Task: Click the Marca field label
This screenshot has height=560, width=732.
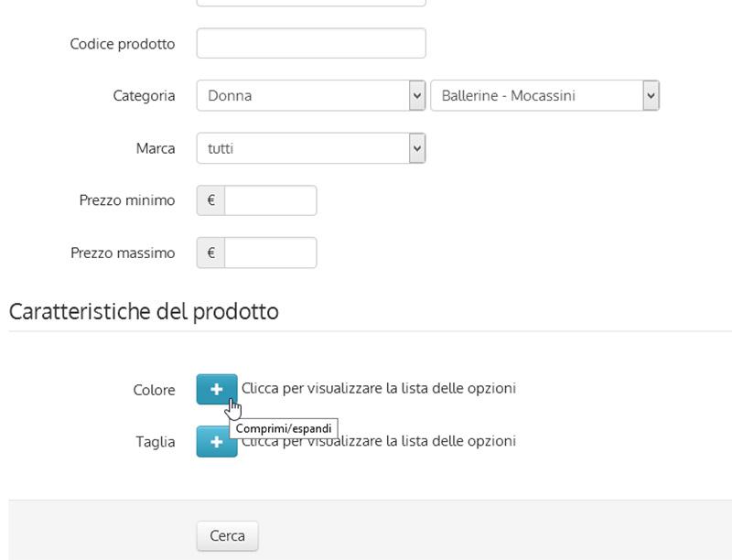Action: tap(156, 148)
